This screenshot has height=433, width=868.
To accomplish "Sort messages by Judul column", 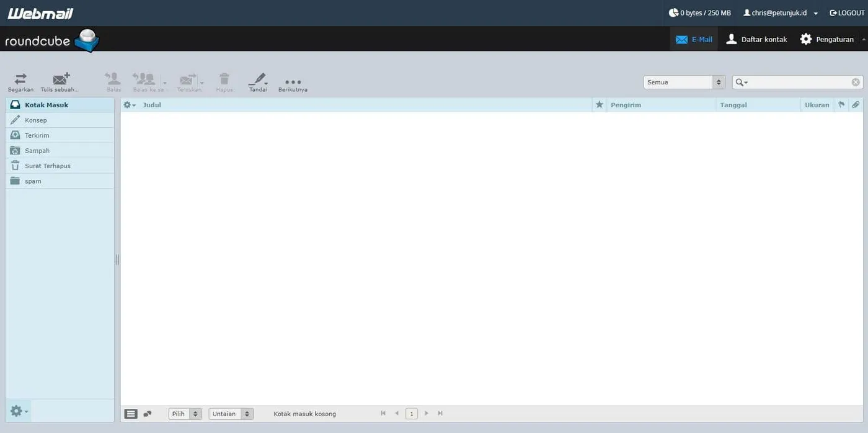I will coord(152,105).
